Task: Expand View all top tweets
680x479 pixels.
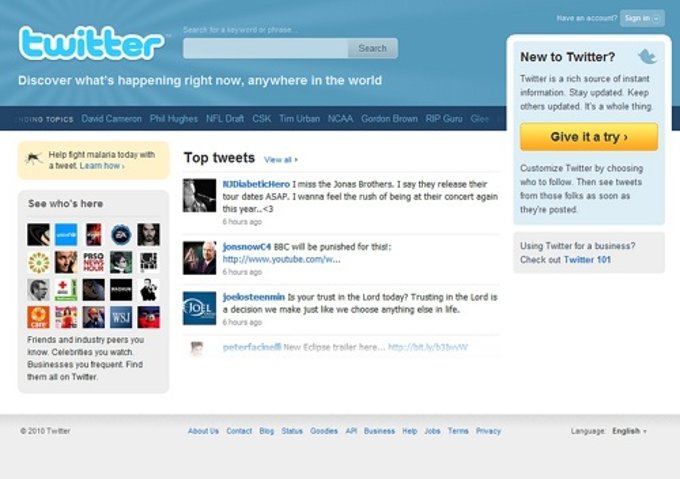Action: pyautogui.click(x=281, y=160)
